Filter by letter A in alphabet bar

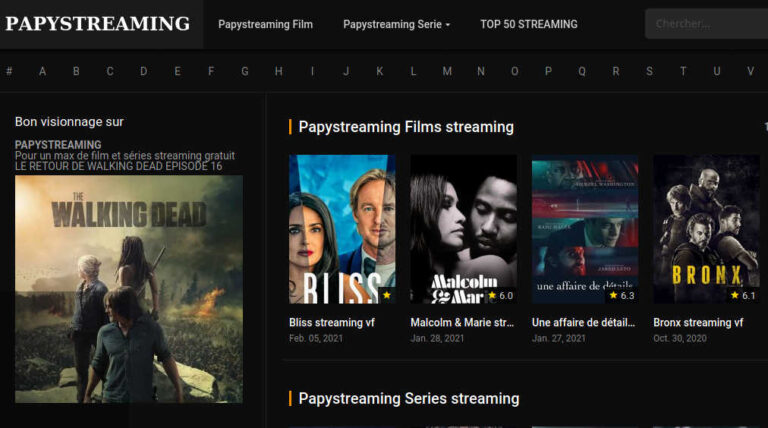point(42,71)
